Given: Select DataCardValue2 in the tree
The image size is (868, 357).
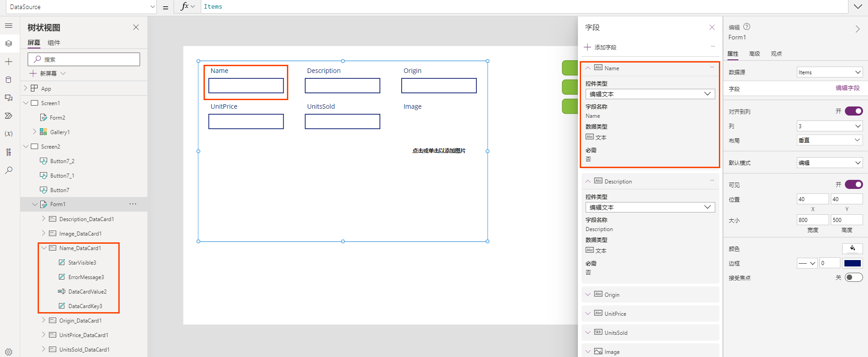Looking at the screenshot, I should point(87,291).
